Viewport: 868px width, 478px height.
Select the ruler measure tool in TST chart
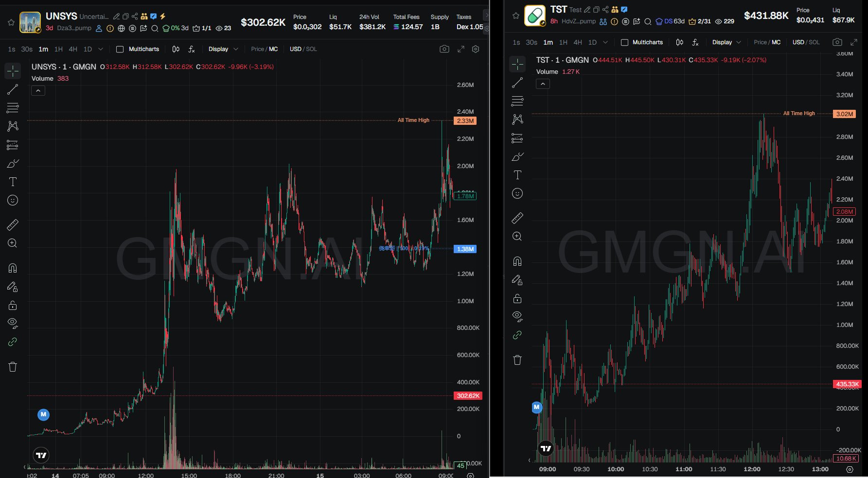[517, 218]
